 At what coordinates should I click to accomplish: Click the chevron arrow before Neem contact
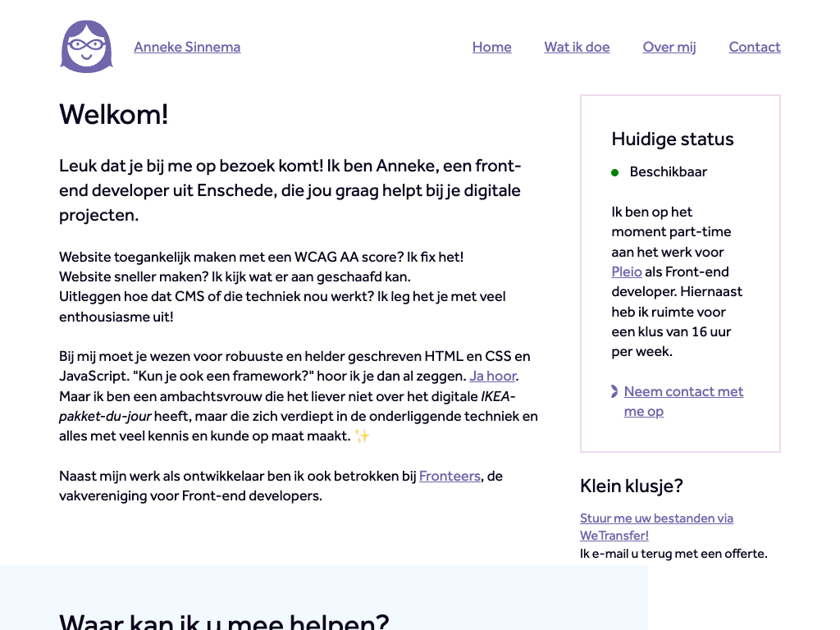[614, 391]
